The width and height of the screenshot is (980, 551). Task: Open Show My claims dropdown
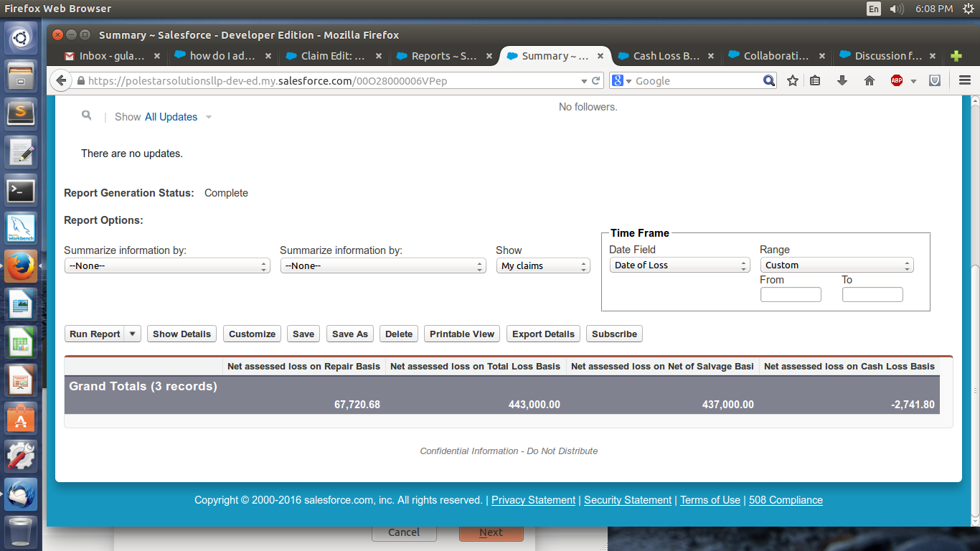point(543,266)
